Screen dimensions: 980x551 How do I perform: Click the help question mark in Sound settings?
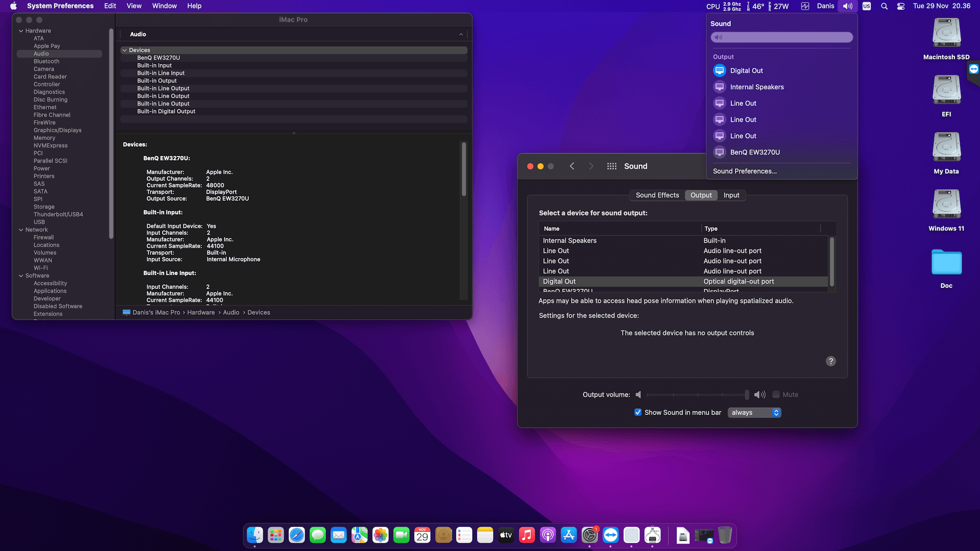click(830, 361)
